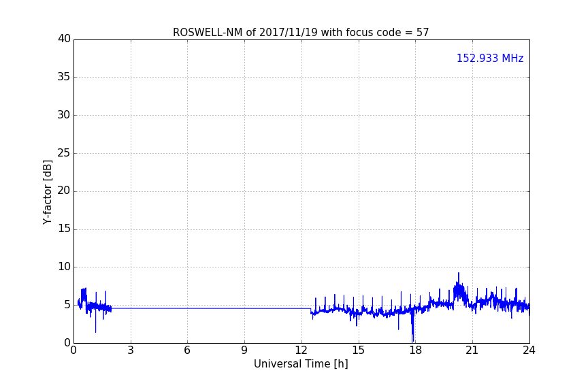Click the y-axis tick label '30'
Viewport: 588px width, 392px height.
(x=64, y=115)
